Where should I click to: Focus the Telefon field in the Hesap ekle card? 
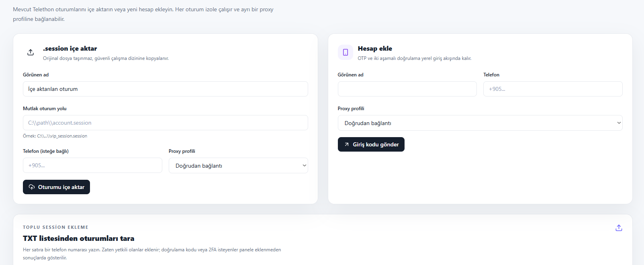tap(553, 89)
